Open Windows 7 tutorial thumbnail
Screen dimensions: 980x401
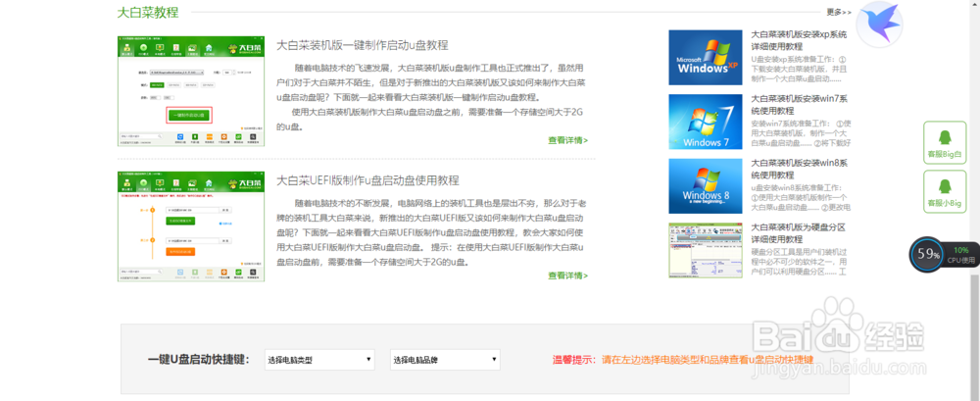coord(706,122)
